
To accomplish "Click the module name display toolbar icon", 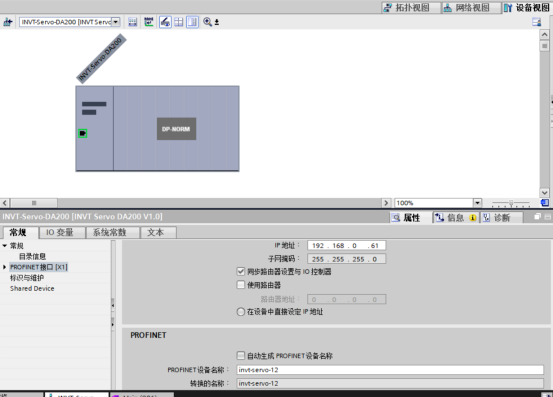I will (149, 22).
